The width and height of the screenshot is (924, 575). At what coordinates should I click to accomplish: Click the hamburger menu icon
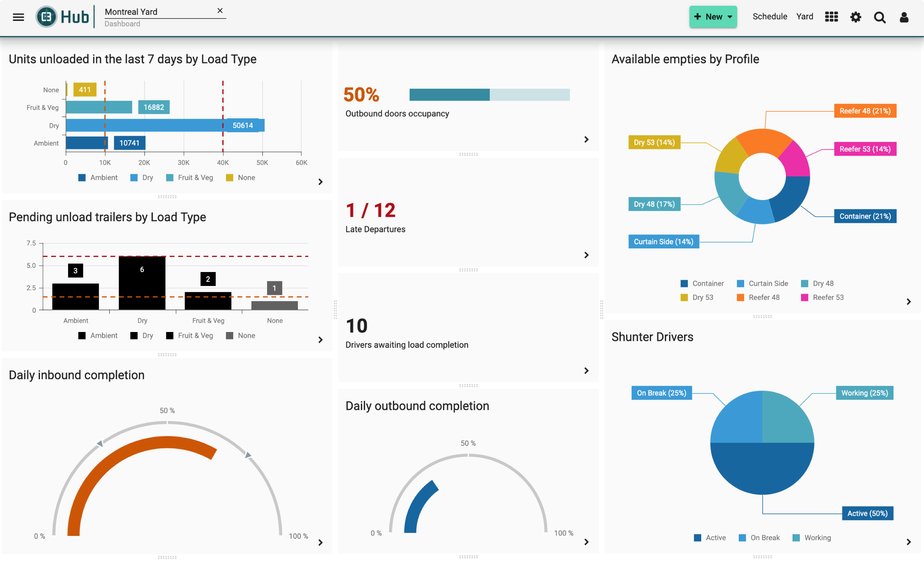[19, 17]
